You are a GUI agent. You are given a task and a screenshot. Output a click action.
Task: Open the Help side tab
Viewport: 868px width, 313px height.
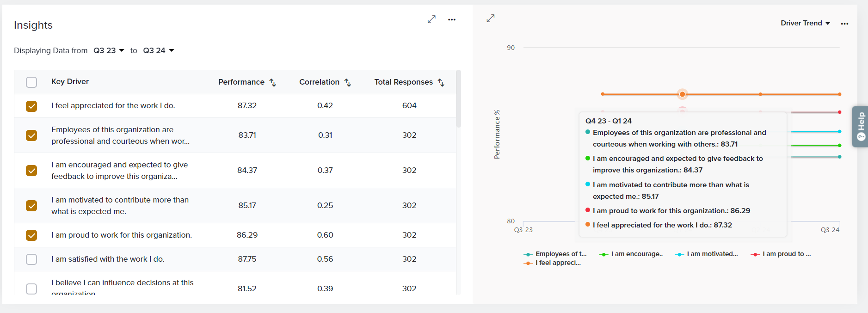point(861,126)
